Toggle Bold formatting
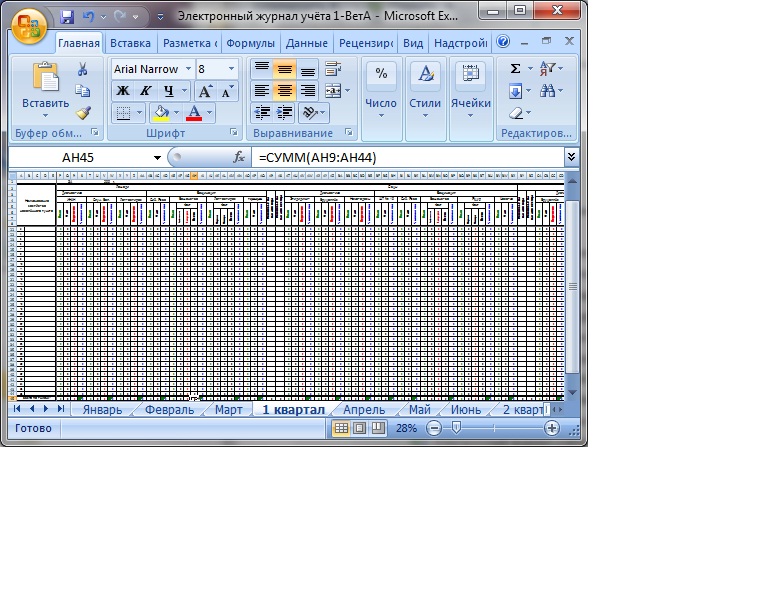 point(122,91)
